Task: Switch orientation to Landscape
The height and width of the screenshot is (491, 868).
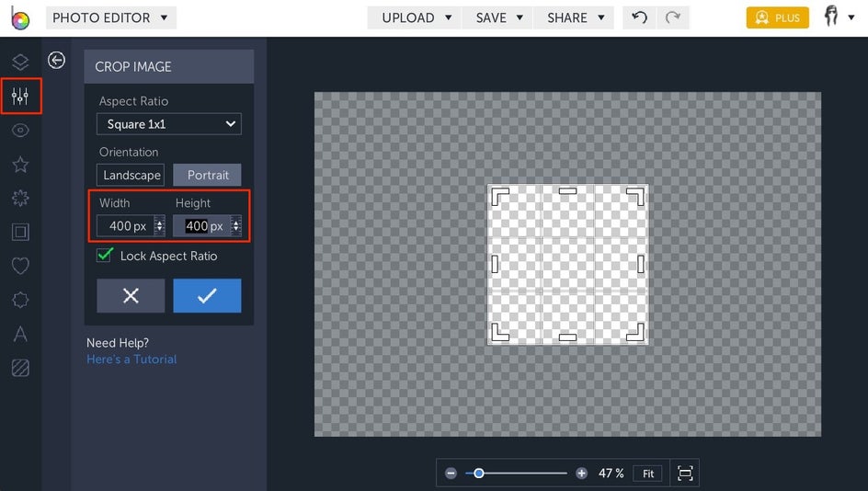Action: [131, 175]
